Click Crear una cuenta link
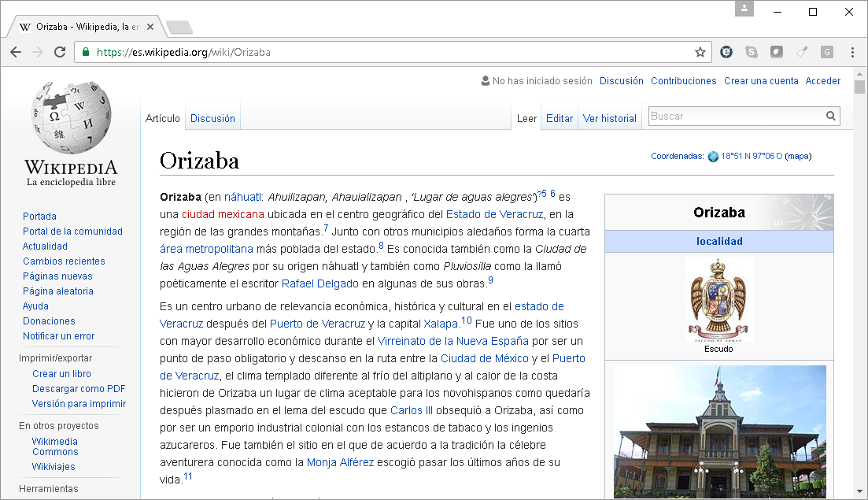The height and width of the screenshot is (500, 868). tap(761, 81)
